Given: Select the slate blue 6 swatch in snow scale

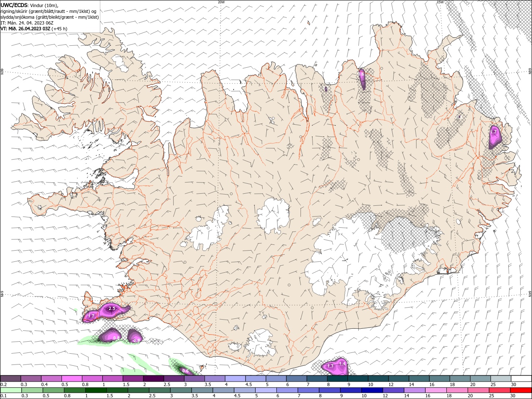Looking at the screenshot, I should (x=297, y=379).
